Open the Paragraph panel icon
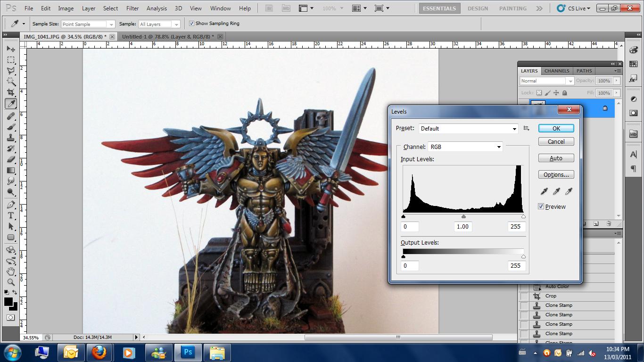This screenshot has height=362, width=644. [633, 169]
